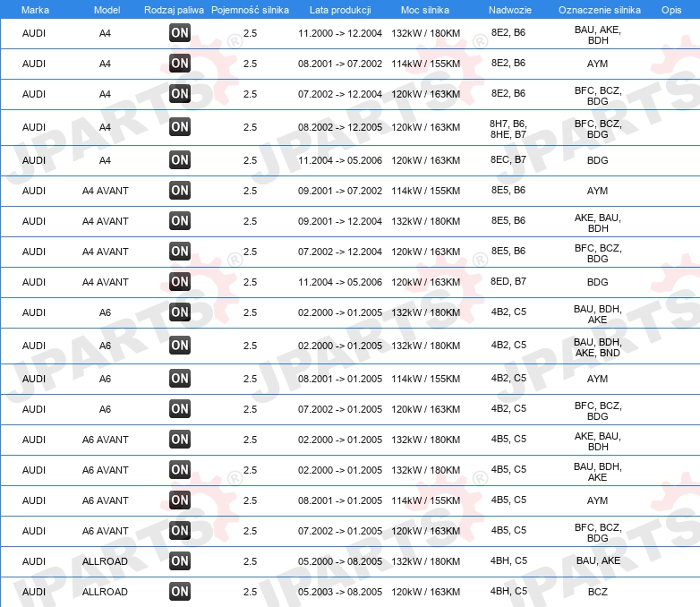Click the ON icon in A6 AVANT BAU, BDH, AKE row

click(x=180, y=469)
